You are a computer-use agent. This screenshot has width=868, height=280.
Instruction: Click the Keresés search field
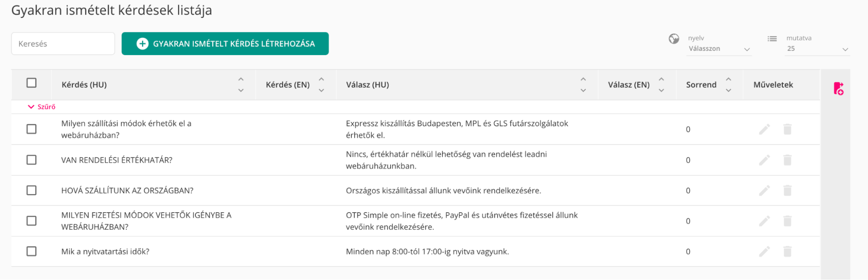click(63, 44)
